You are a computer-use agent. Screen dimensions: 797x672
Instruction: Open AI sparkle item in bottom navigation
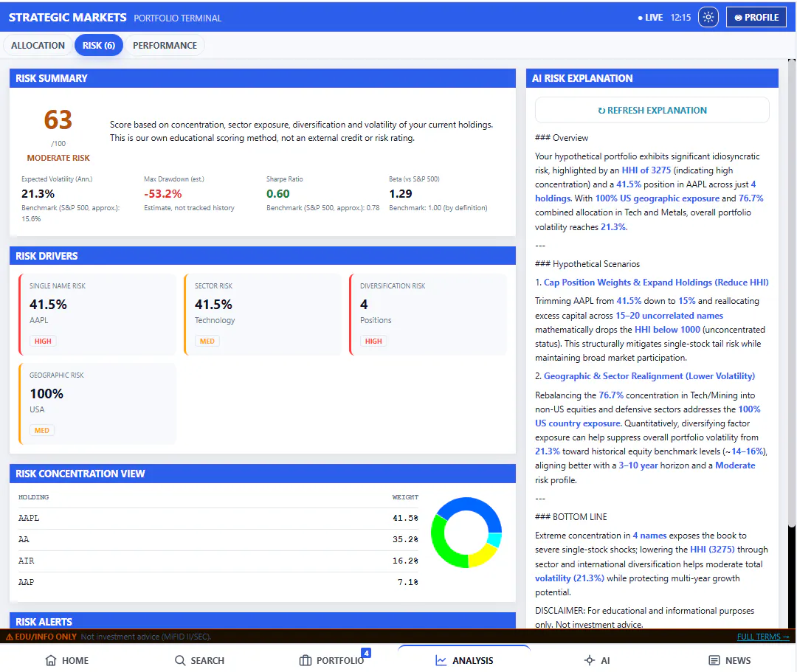[597, 660]
